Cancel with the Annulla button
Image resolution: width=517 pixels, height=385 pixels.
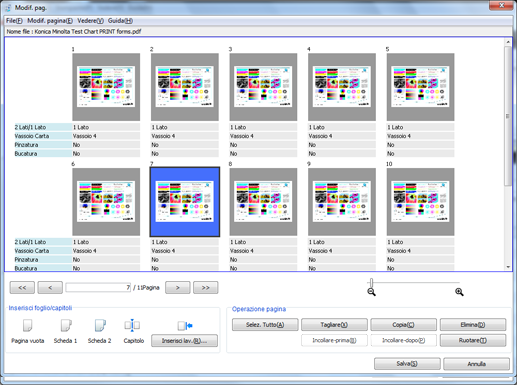[x=476, y=364]
